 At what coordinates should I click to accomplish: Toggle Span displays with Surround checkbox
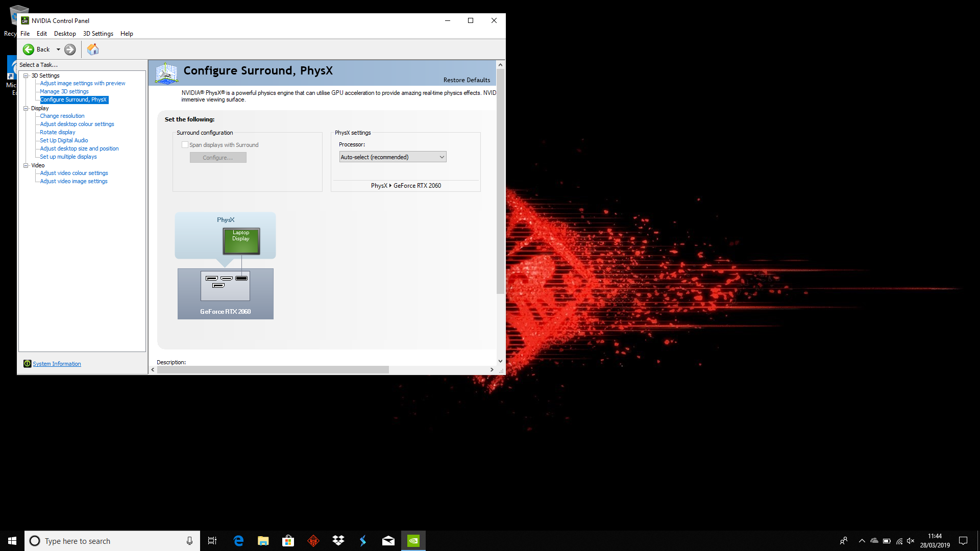pos(185,145)
